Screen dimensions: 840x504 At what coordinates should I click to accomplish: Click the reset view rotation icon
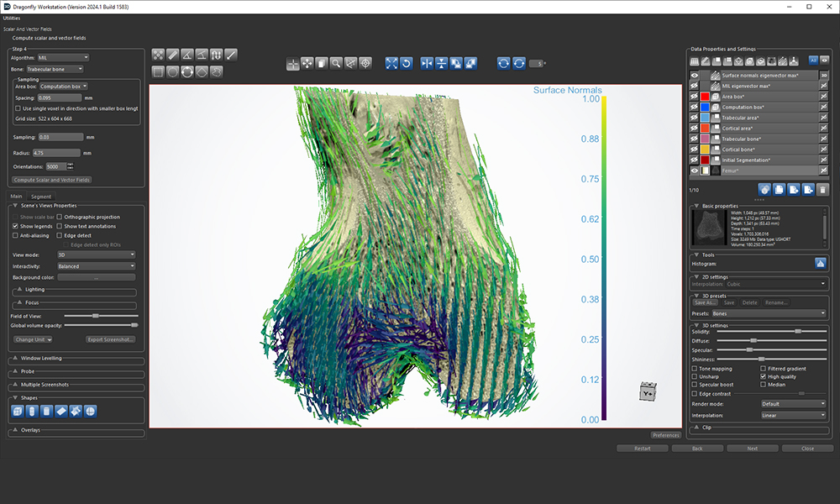click(406, 63)
